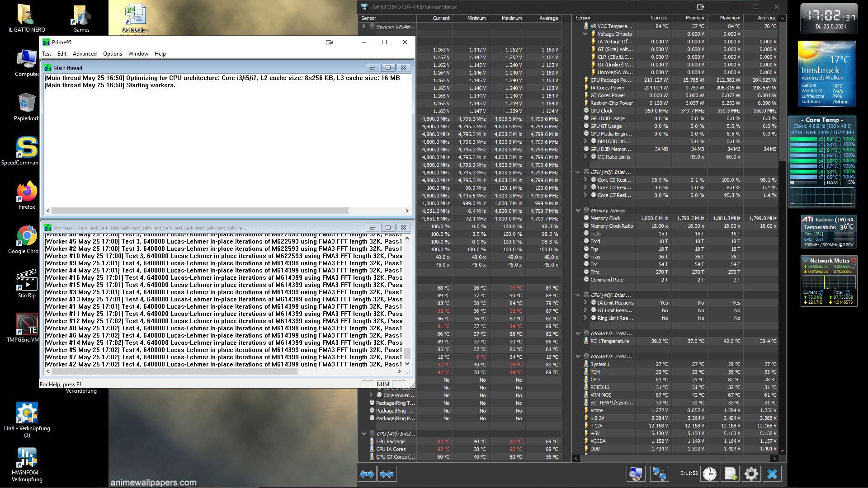Screen dimensions: 868x488
Task: Expand the System: GIGAB... sensor group
Action: 363,27
